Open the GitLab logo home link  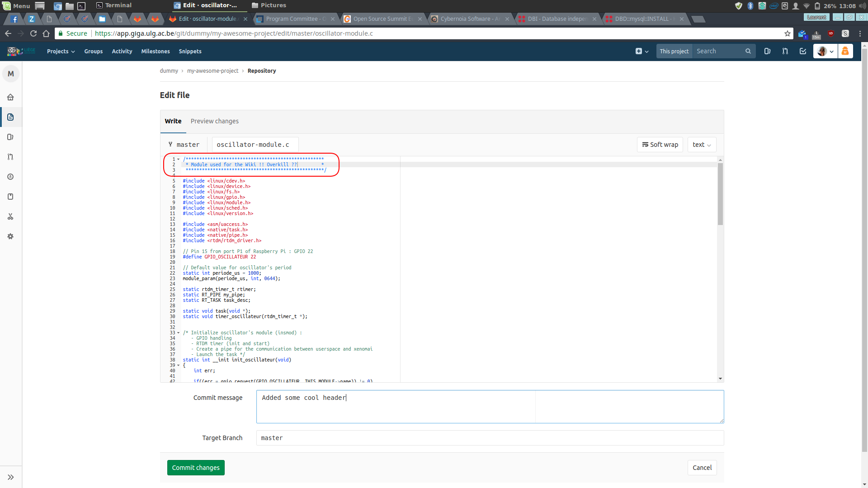pos(21,51)
